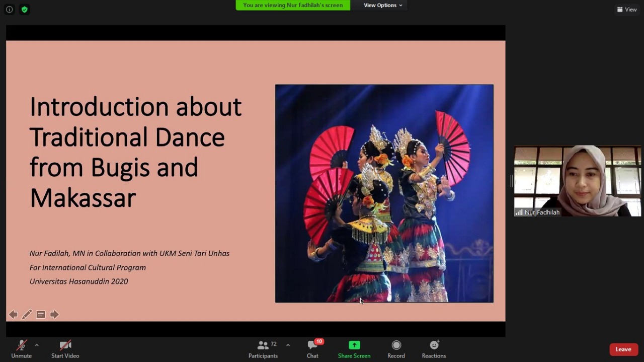Unmute the microphone
This screenshot has height=362, width=644.
tap(21, 349)
